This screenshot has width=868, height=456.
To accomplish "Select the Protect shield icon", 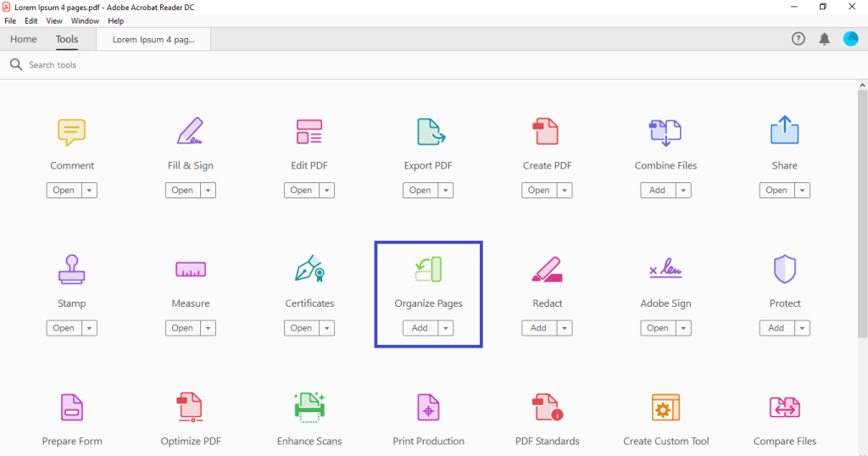I will 784,269.
